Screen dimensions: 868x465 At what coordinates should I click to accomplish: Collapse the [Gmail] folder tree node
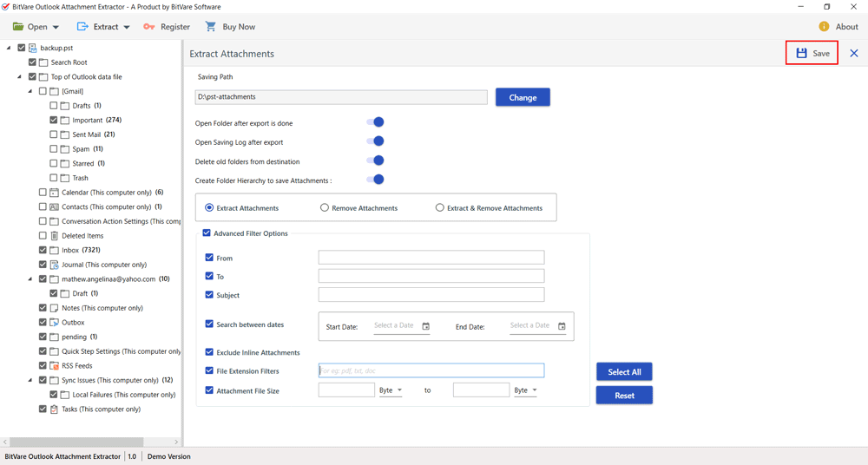coord(30,91)
